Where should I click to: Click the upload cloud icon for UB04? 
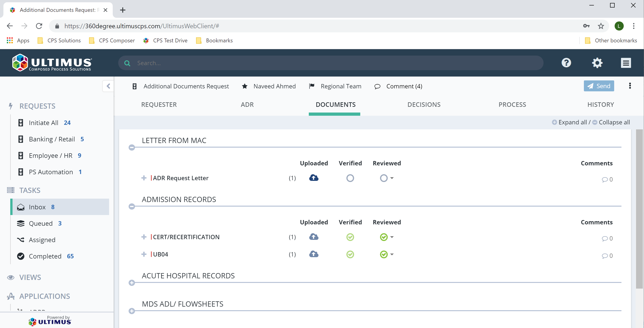click(314, 254)
